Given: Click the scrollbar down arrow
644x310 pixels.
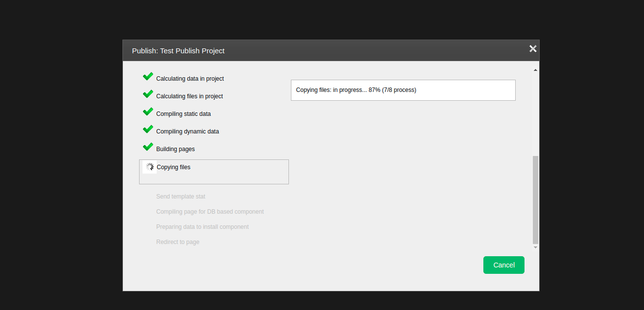Looking at the screenshot, I should (535, 247).
